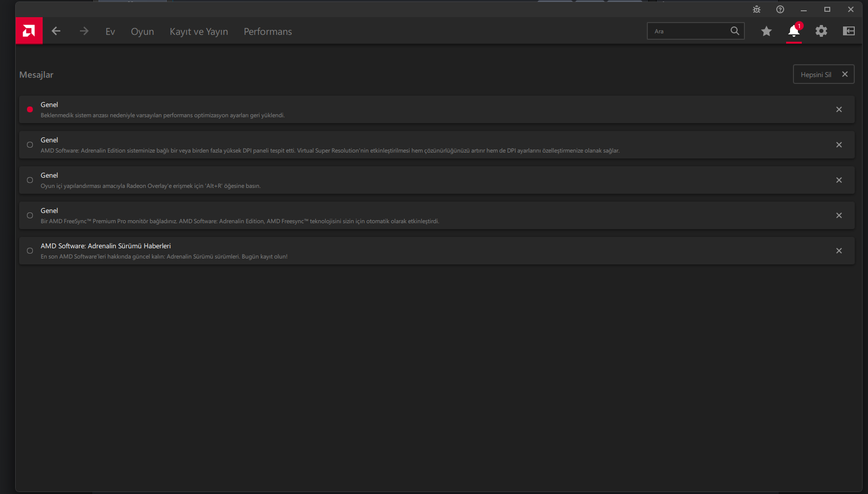
Task: Click the AMD logo home icon
Action: point(29,31)
